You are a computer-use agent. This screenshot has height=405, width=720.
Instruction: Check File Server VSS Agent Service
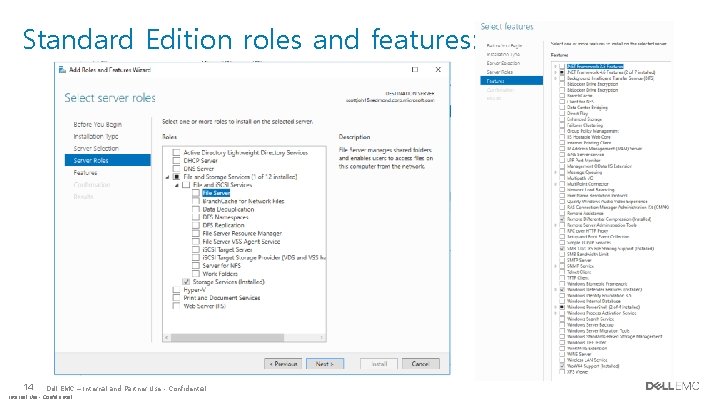click(196, 241)
